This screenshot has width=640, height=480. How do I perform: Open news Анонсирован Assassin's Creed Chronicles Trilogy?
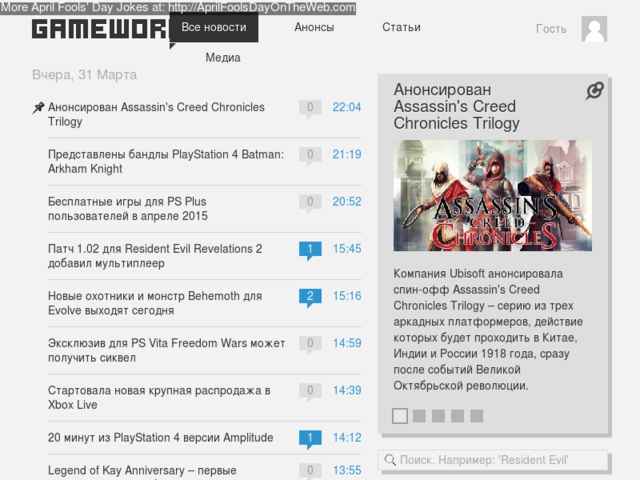click(x=156, y=114)
